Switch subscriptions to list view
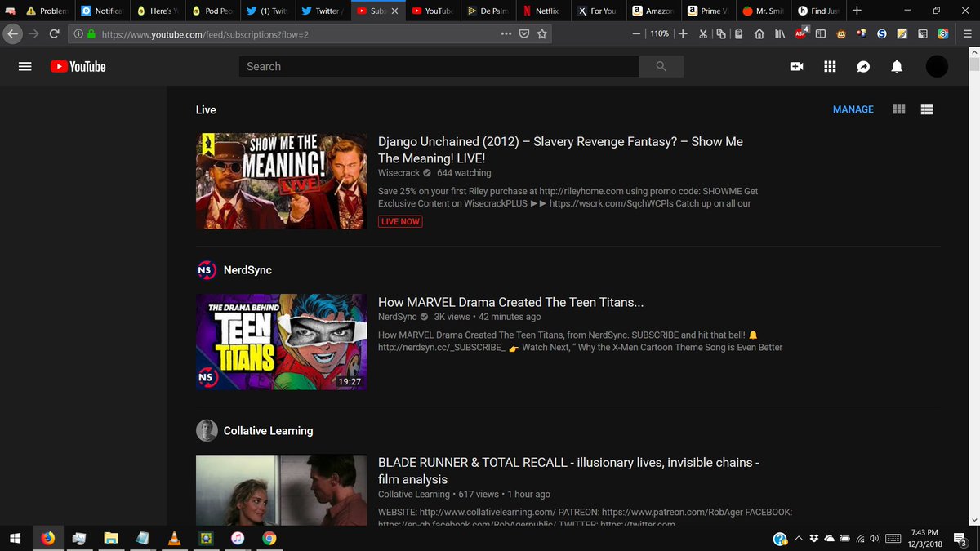 tap(927, 109)
